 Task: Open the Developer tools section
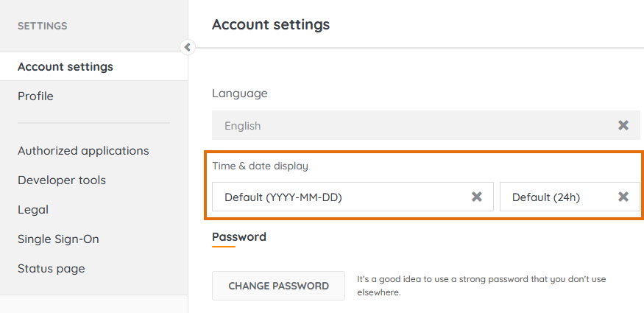tap(62, 180)
